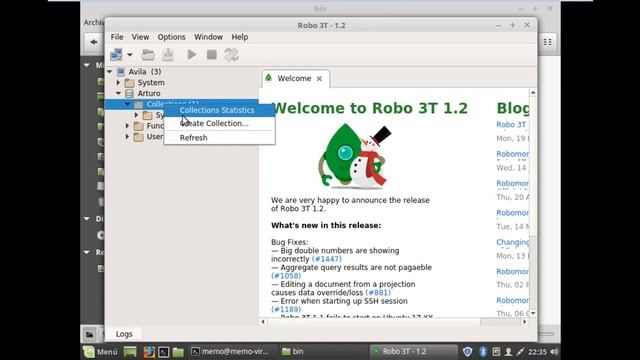This screenshot has height=360, width=640.
Task: Click the rotate orientation toolbar icon
Action: click(x=231, y=55)
